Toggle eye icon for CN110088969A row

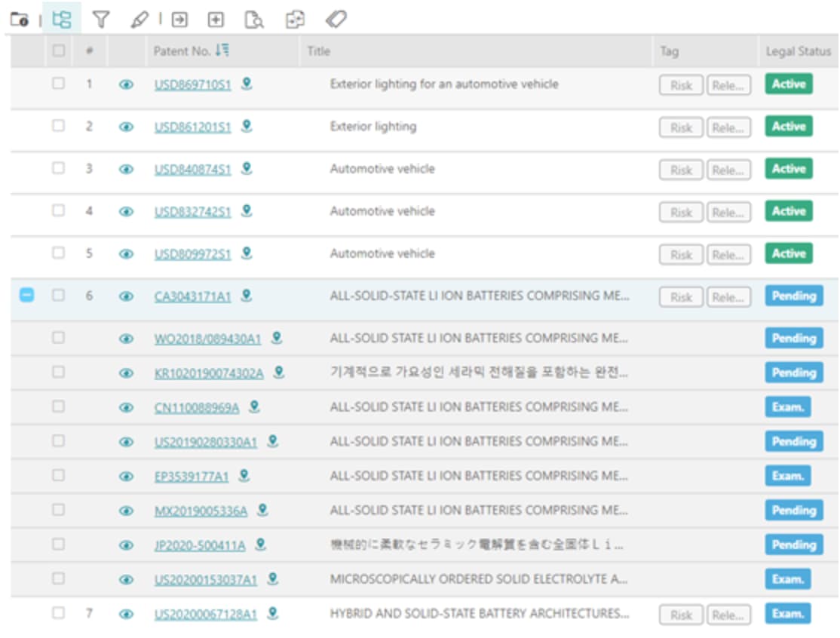tap(126, 408)
